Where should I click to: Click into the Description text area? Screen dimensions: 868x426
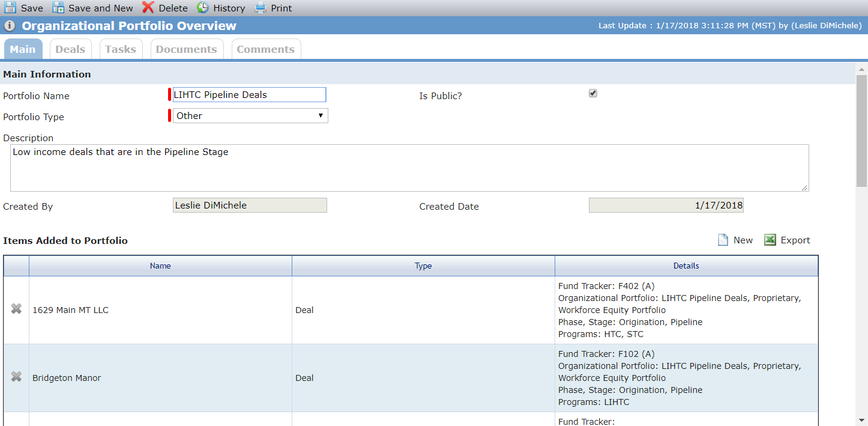point(409,168)
